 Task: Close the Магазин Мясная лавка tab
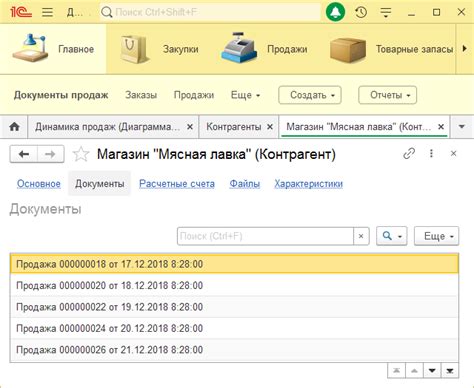441,127
